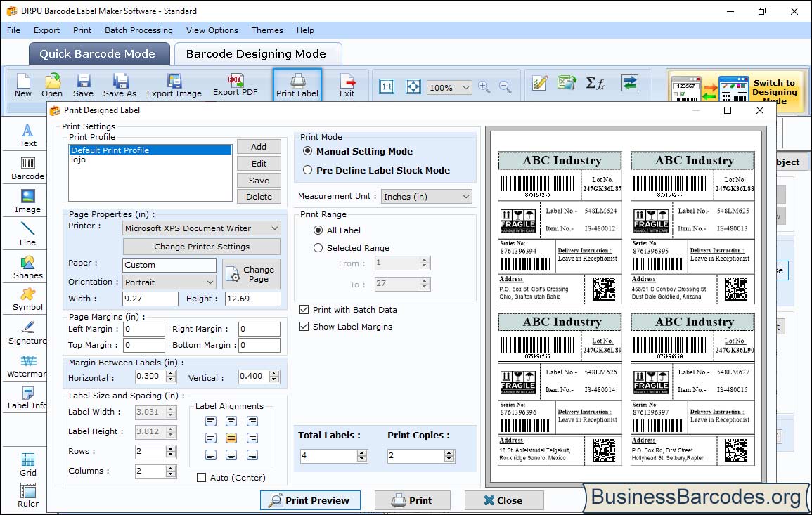Open the Measurement Unit dropdown

(x=427, y=197)
